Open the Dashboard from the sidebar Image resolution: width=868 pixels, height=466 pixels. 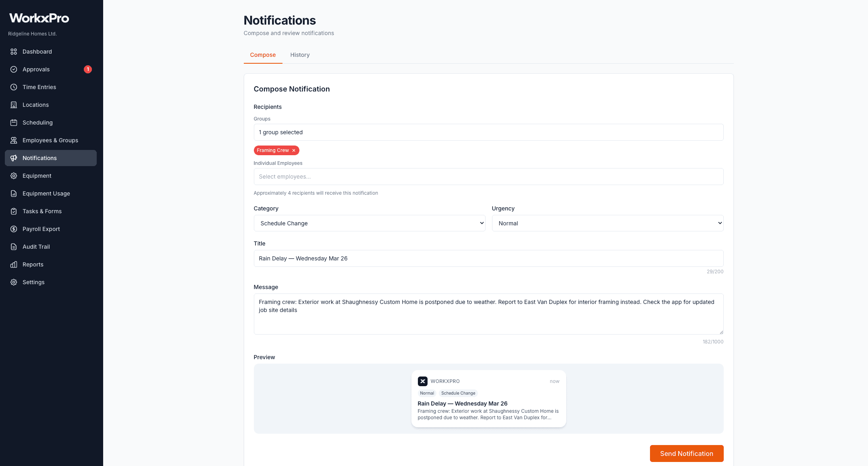14,52
